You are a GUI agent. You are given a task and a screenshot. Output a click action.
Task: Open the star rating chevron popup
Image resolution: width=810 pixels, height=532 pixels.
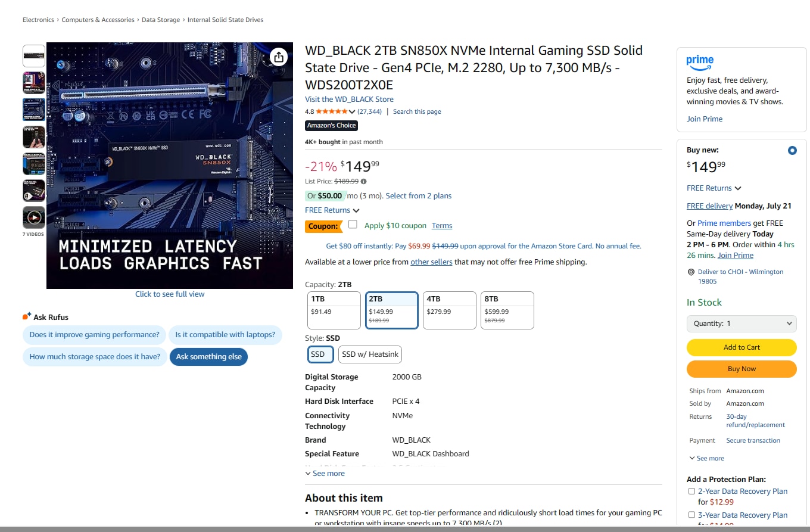tap(352, 111)
